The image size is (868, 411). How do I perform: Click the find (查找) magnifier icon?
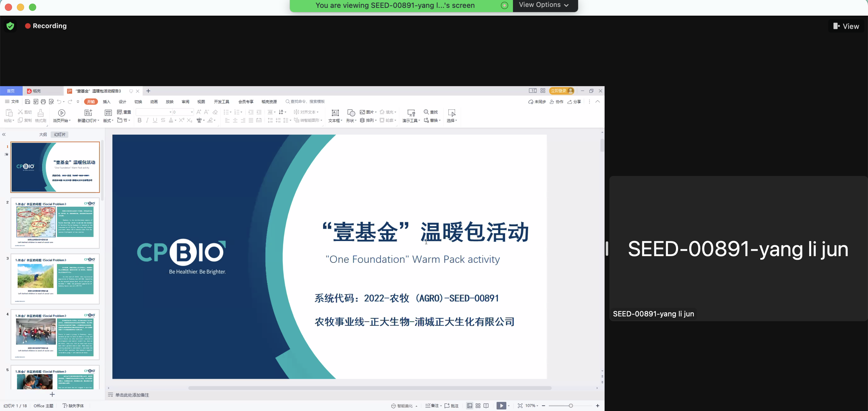426,112
